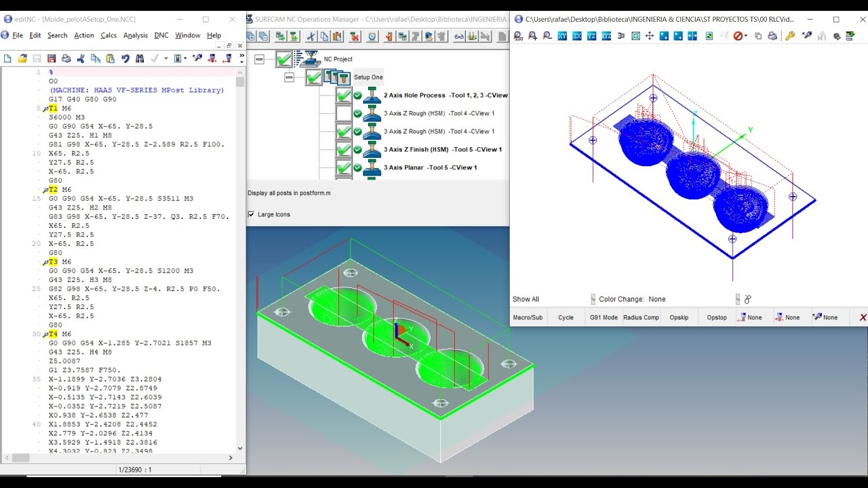This screenshot has height=488, width=868.
Task: Click the Undo arrow icon in editNC
Action: [x=125, y=59]
